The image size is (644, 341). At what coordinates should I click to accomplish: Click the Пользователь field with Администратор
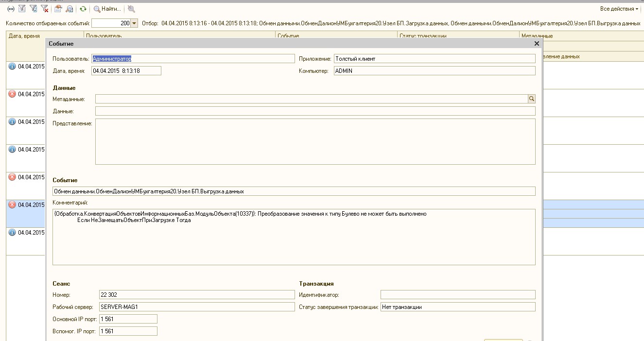click(193, 59)
